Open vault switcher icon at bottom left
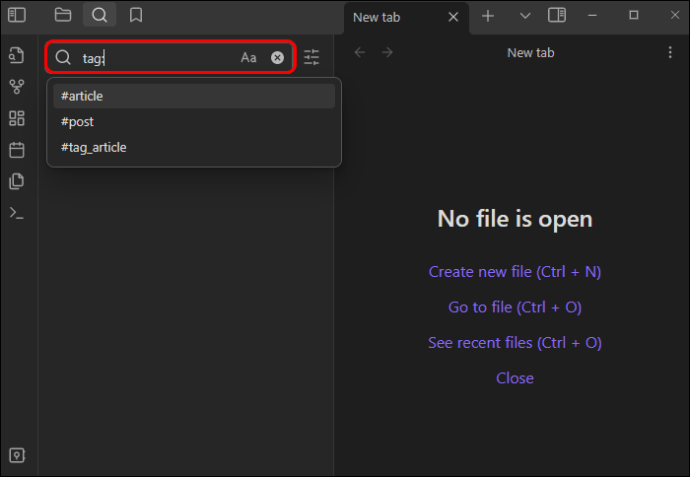 click(x=17, y=455)
